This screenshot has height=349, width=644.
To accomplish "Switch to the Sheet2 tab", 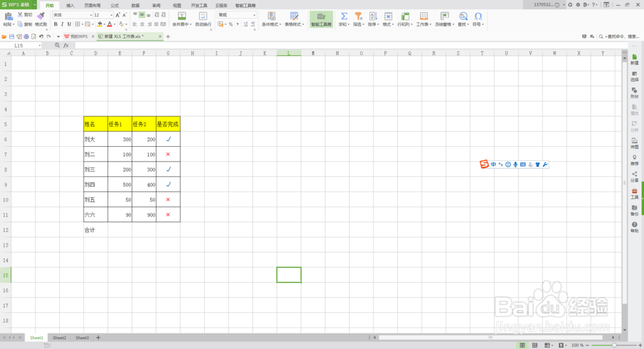I will pos(59,337).
